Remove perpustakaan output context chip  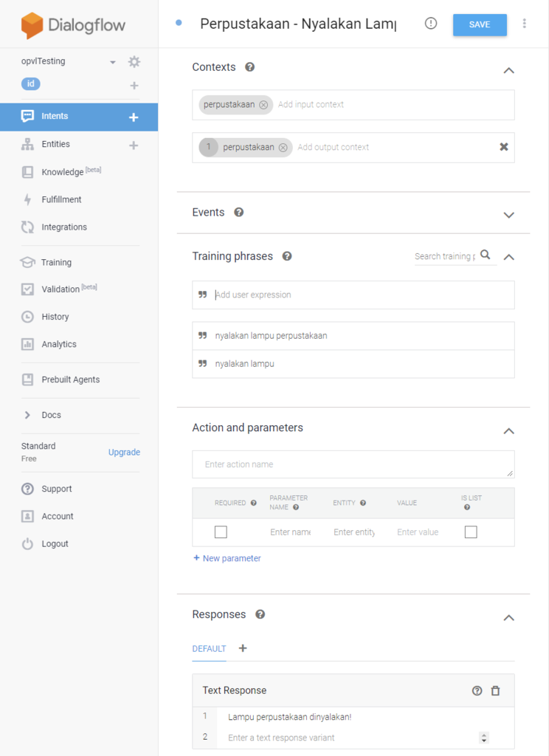coord(283,148)
